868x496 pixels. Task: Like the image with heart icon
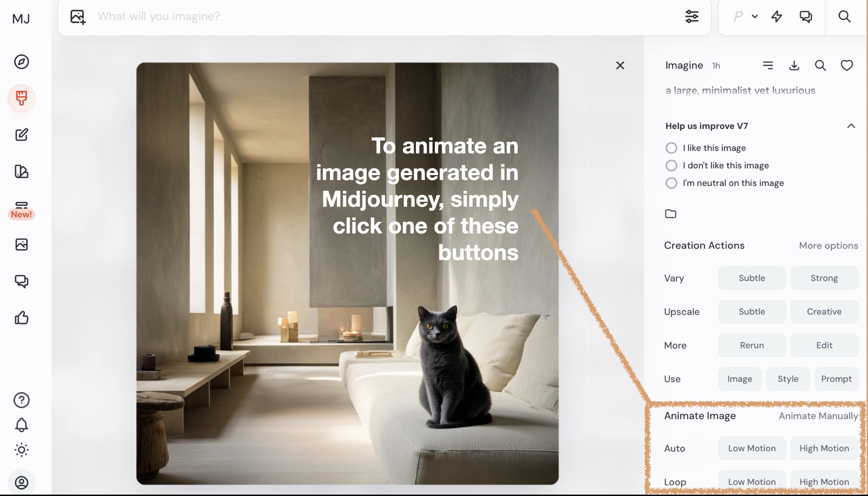(x=846, y=66)
